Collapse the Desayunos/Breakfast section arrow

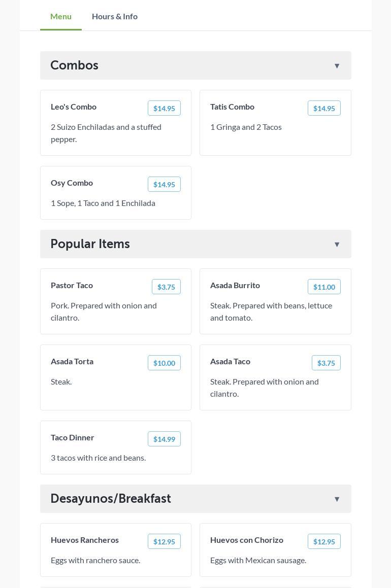[x=337, y=499]
